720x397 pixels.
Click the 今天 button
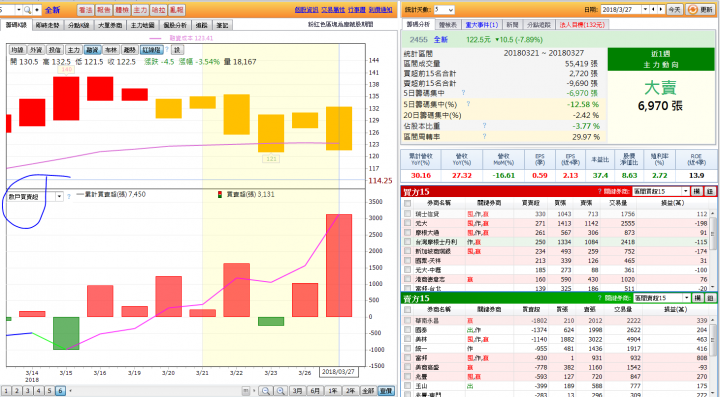click(674, 10)
